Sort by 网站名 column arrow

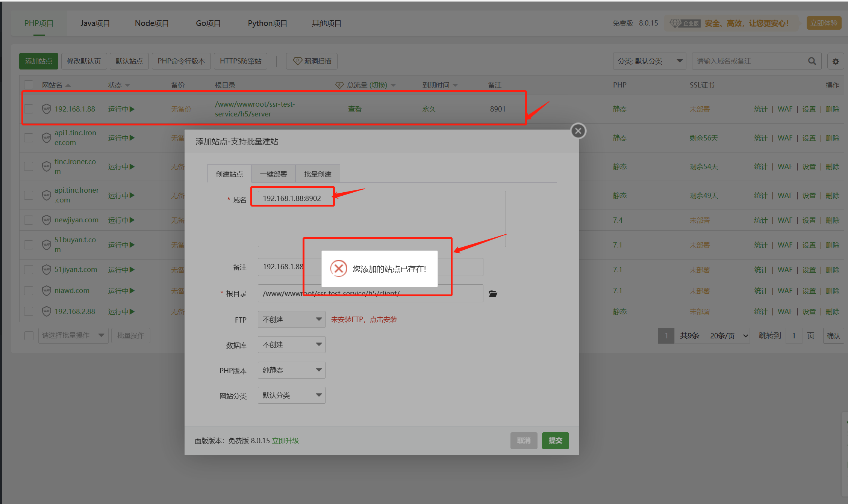click(68, 85)
